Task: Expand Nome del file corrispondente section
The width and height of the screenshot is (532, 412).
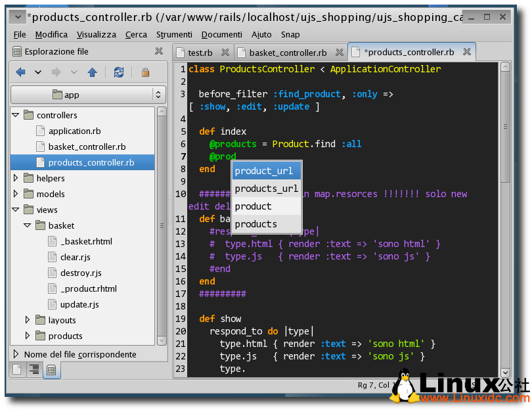Action: pyautogui.click(x=16, y=354)
